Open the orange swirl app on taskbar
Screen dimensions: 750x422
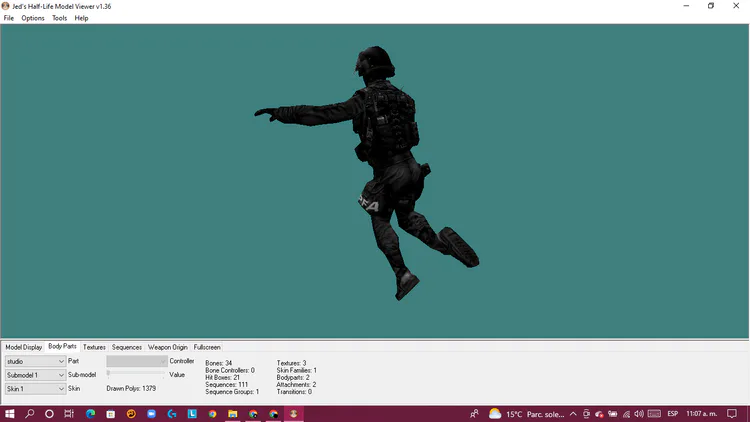[x=131, y=414]
